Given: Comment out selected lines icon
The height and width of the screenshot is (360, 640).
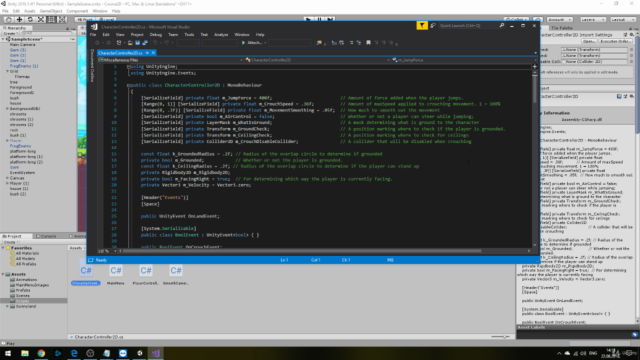Looking at the screenshot, I should (351, 42).
